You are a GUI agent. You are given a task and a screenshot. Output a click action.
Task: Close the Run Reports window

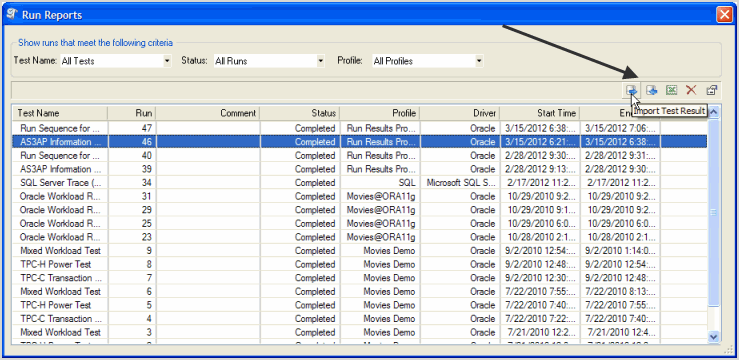[724, 15]
